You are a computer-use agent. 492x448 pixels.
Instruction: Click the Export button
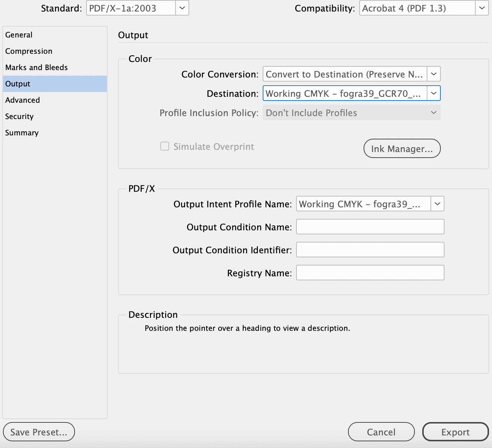[x=455, y=432]
